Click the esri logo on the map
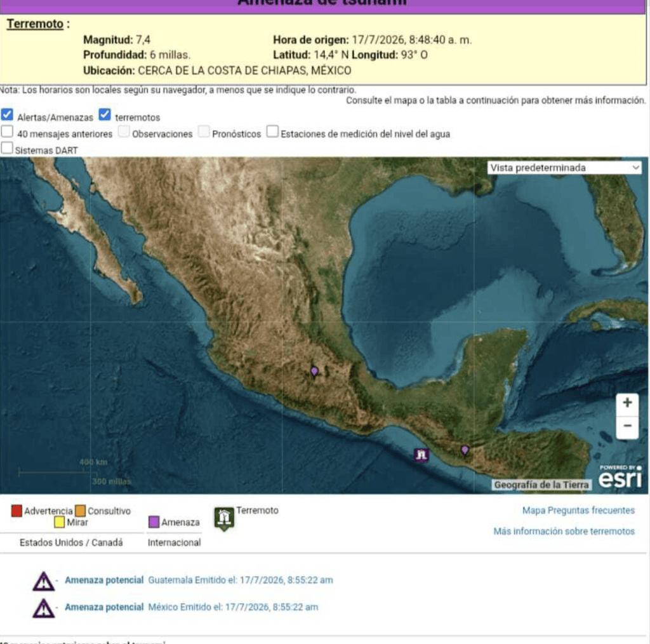Screen dimensions: 650x644 [x=620, y=477]
